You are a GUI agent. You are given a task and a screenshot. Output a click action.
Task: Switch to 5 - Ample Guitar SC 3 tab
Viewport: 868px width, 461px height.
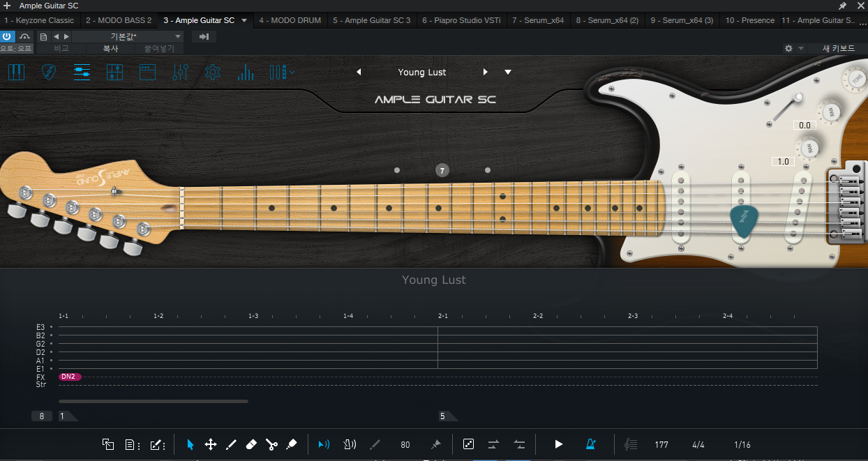point(372,20)
